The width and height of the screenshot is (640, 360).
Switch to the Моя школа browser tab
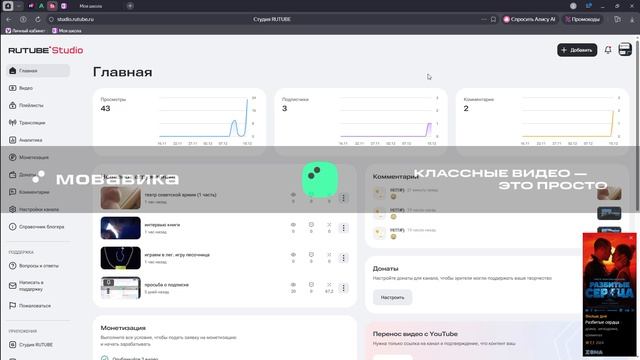click(x=91, y=6)
